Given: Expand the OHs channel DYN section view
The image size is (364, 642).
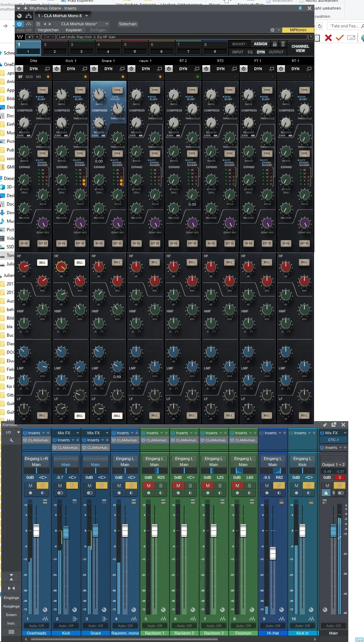Looking at the screenshot, I should coord(47,69).
